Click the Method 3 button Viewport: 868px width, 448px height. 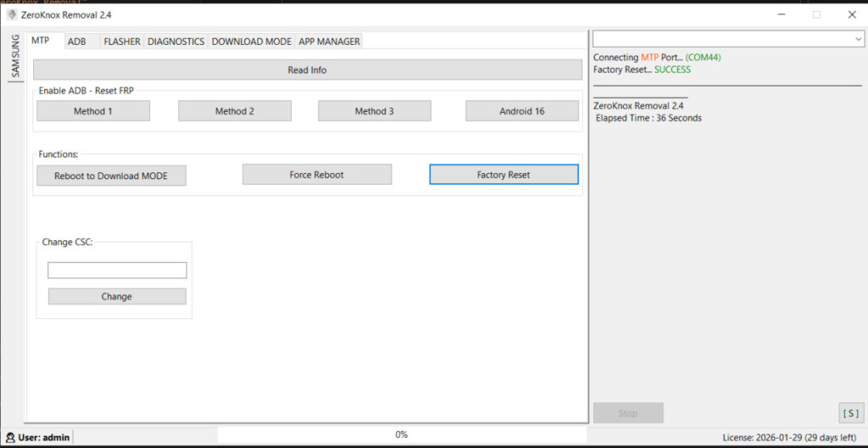click(374, 111)
